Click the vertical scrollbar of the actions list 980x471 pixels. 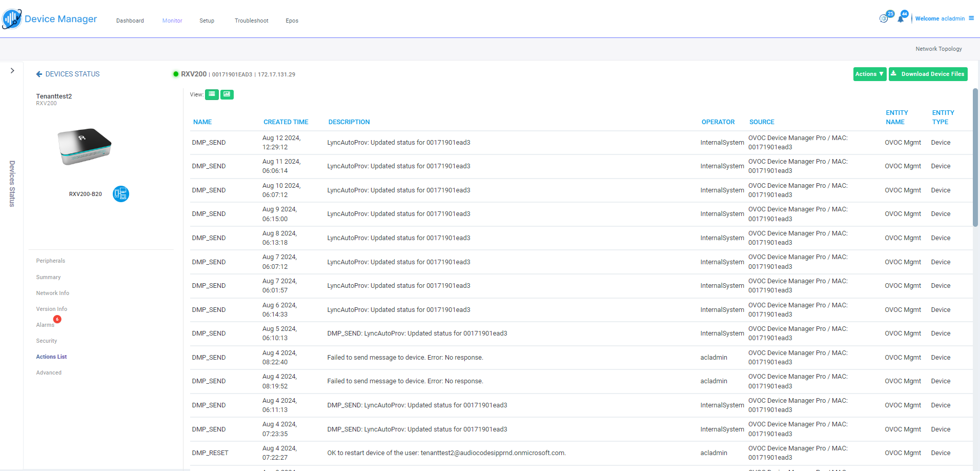(x=975, y=157)
